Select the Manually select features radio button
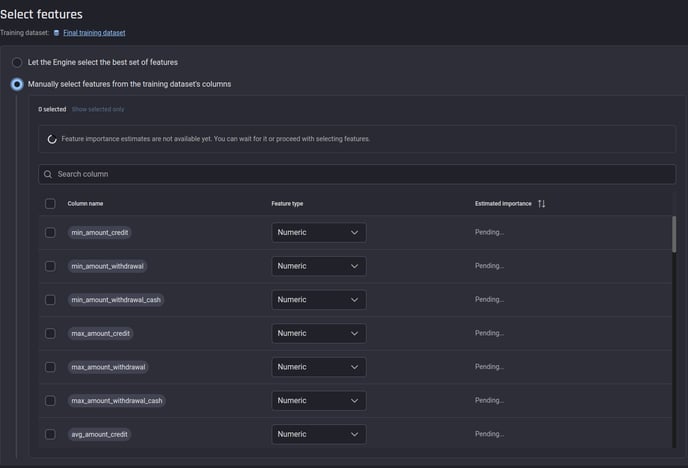The image size is (688, 468). tap(17, 84)
